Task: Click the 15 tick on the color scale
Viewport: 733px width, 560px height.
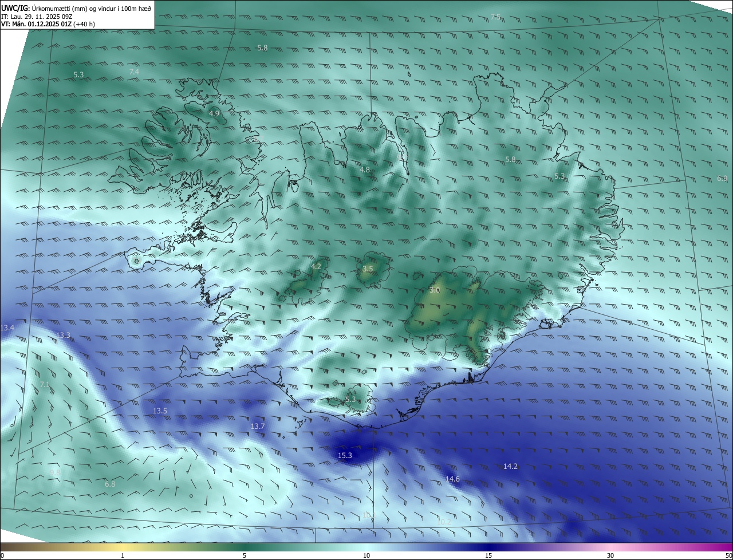Action: click(488, 555)
